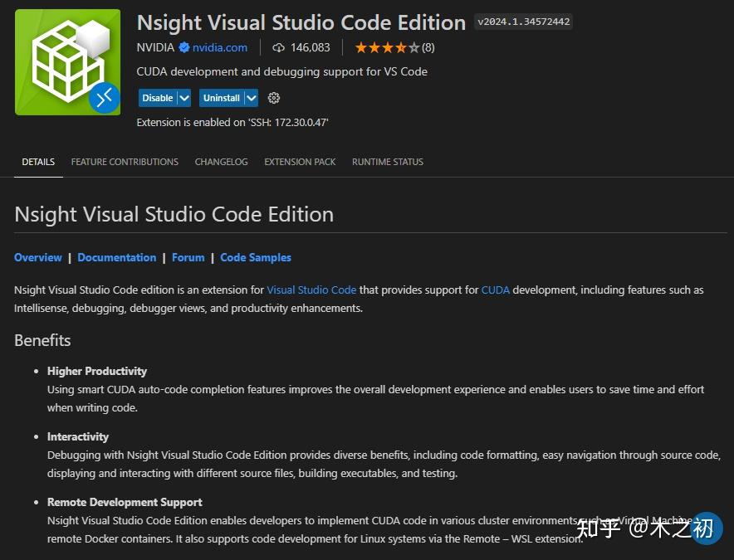Click the Disable button
Screen dimensions: 734x560
click(x=157, y=98)
